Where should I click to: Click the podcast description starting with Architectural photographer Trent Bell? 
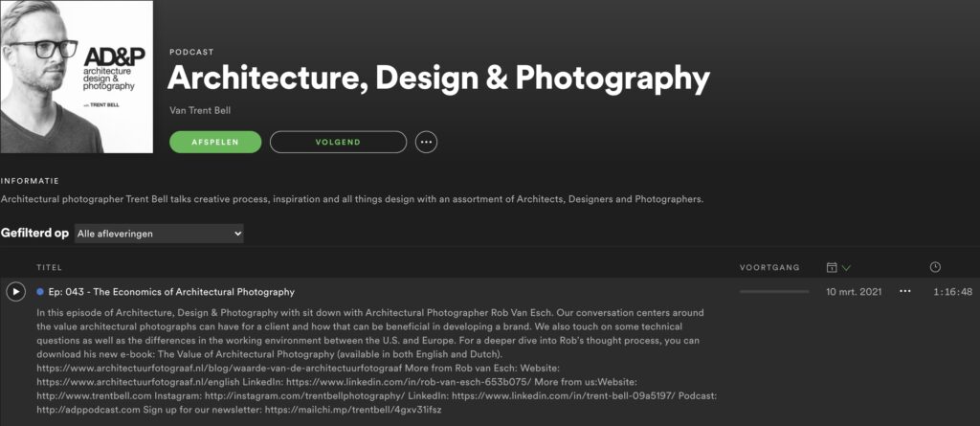pos(352,200)
